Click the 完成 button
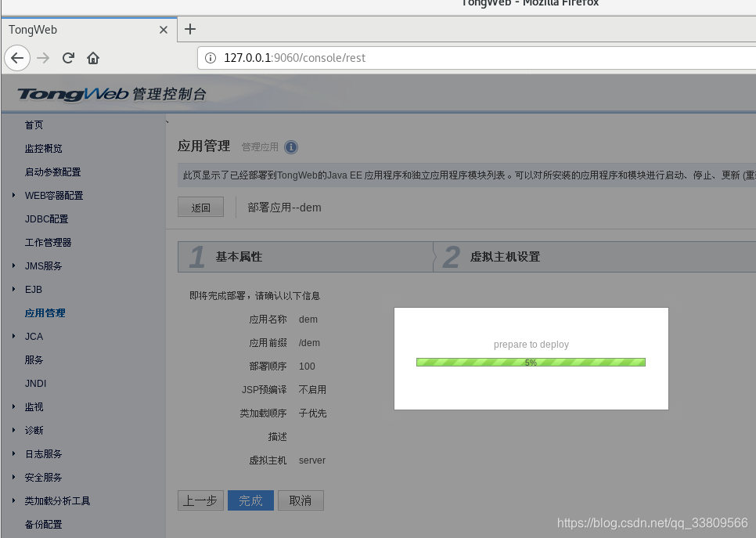Image resolution: width=756 pixels, height=538 pixels. [250, 500]
